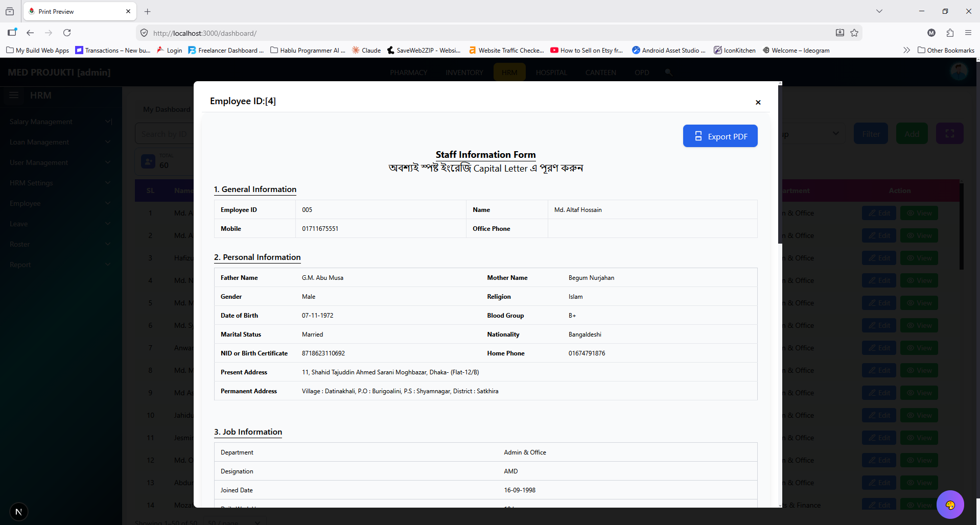Click the page install icon in address bar
Image resolution: width=980 pixels, height=525 pixels.
(840, 33)
